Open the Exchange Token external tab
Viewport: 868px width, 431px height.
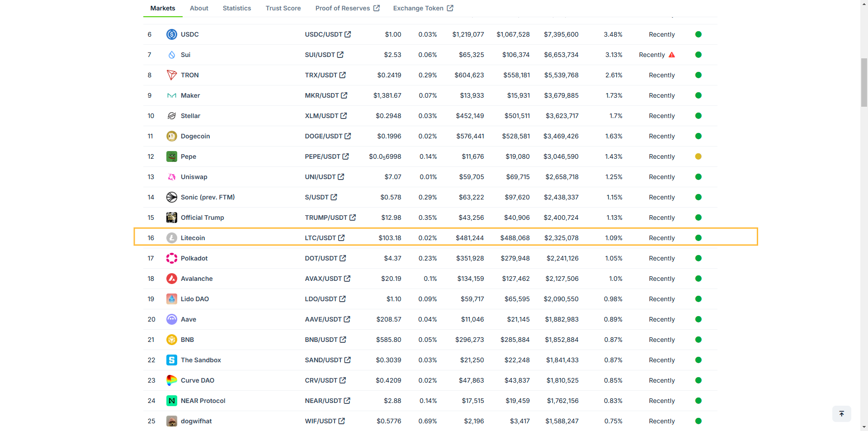click(423, 8)
